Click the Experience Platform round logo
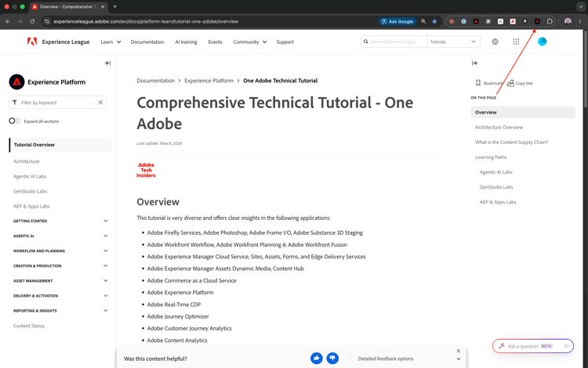This screenshot has width=588, height=368. pos(16,82)
